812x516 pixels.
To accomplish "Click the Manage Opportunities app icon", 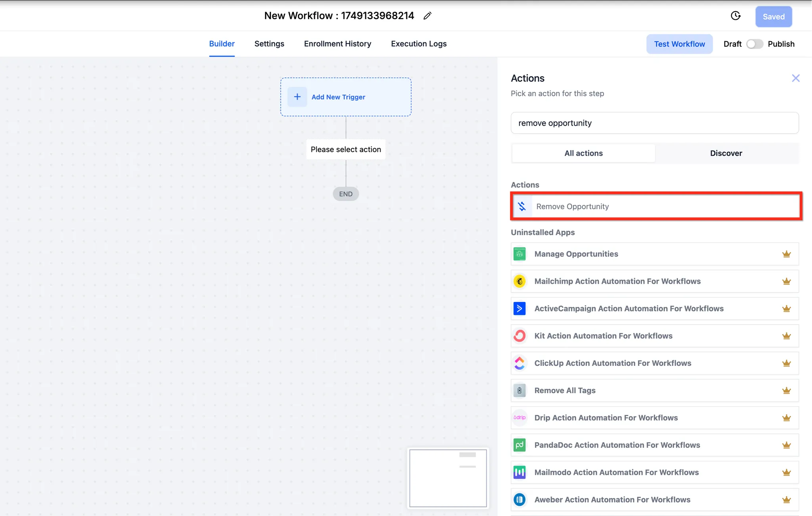I will coord(519,254).
